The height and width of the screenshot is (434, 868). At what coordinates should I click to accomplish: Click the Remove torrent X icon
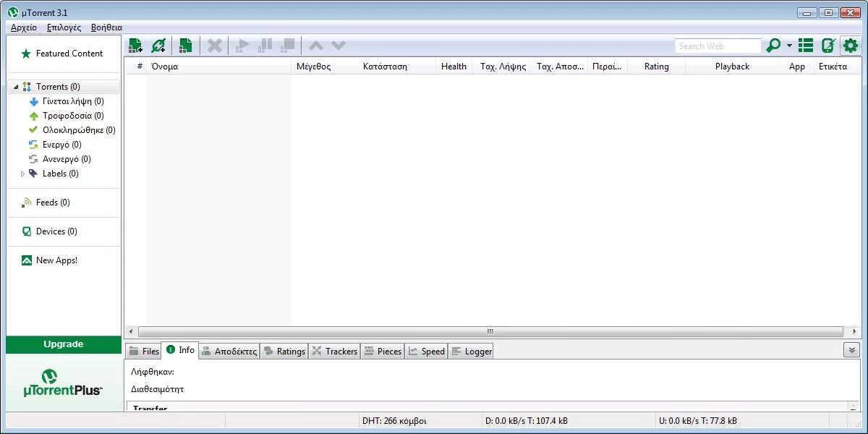pos(215,46)
